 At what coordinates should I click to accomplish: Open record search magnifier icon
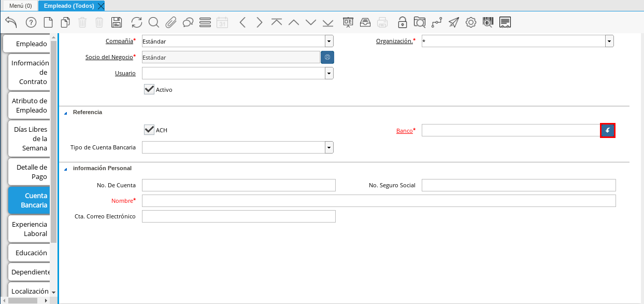pyautogui.click(x=154, y=22)
